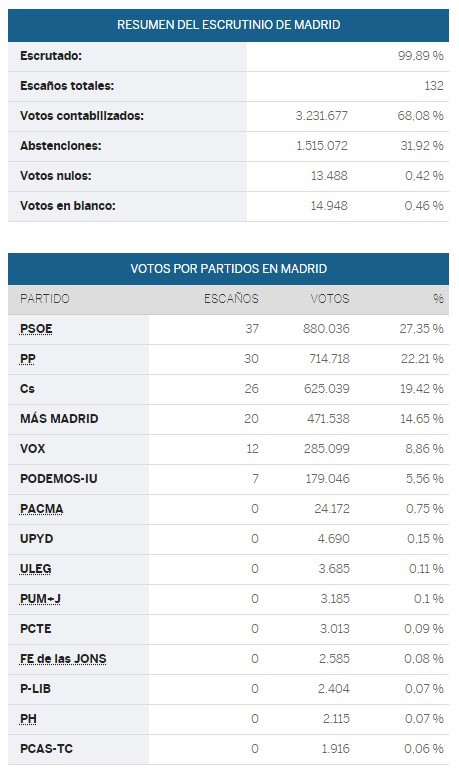Select the PSOE vote count 880.036
The width and height of the screenshot is (459, 775).
[326, 329]
